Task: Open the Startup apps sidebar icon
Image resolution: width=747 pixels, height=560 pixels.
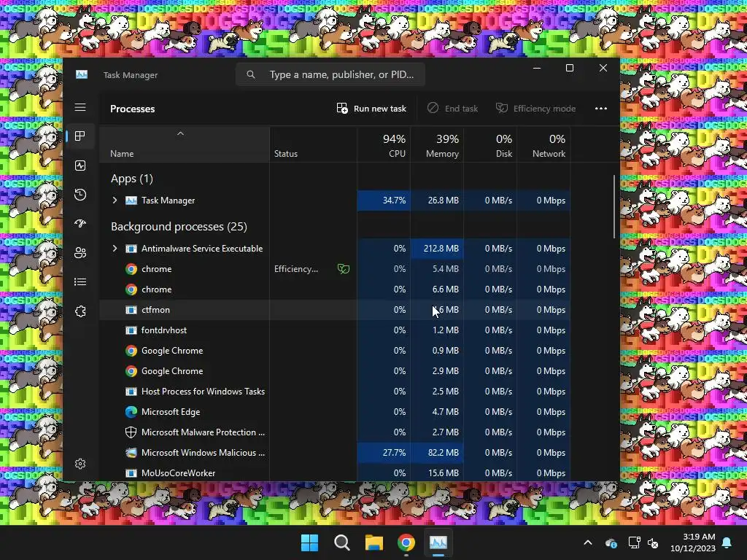Action: click(80, 223)
